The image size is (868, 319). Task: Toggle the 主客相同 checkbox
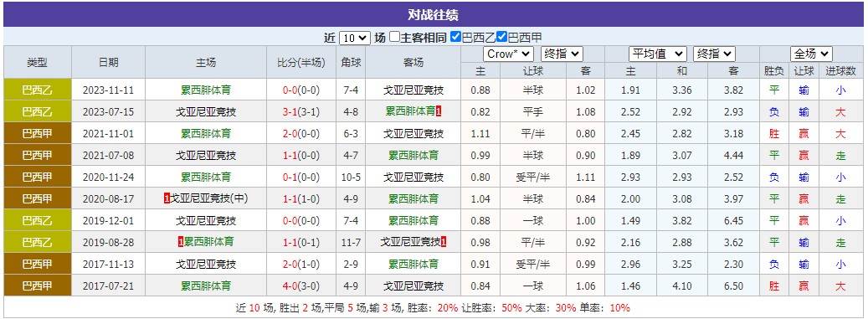[394, 37]
